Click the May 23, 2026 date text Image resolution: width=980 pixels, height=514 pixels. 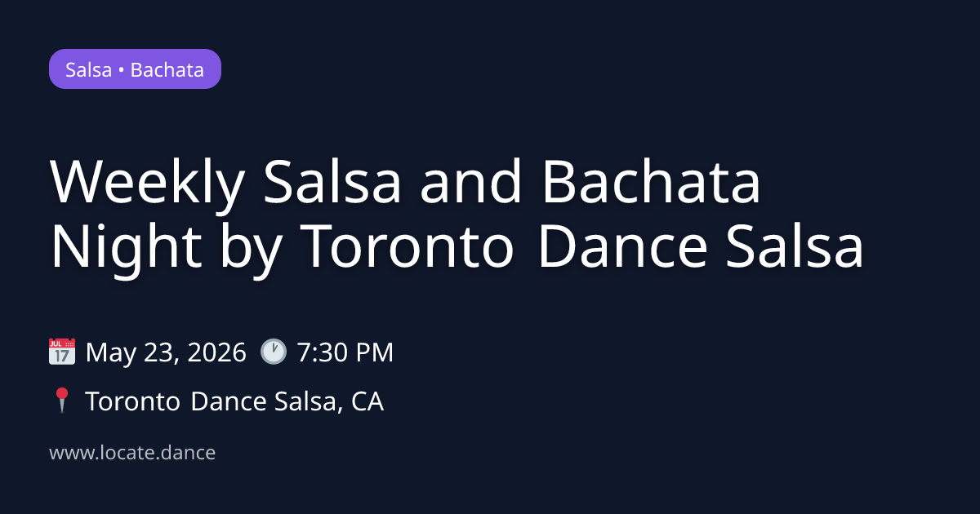pyautogui.click(x=166, y=352)
